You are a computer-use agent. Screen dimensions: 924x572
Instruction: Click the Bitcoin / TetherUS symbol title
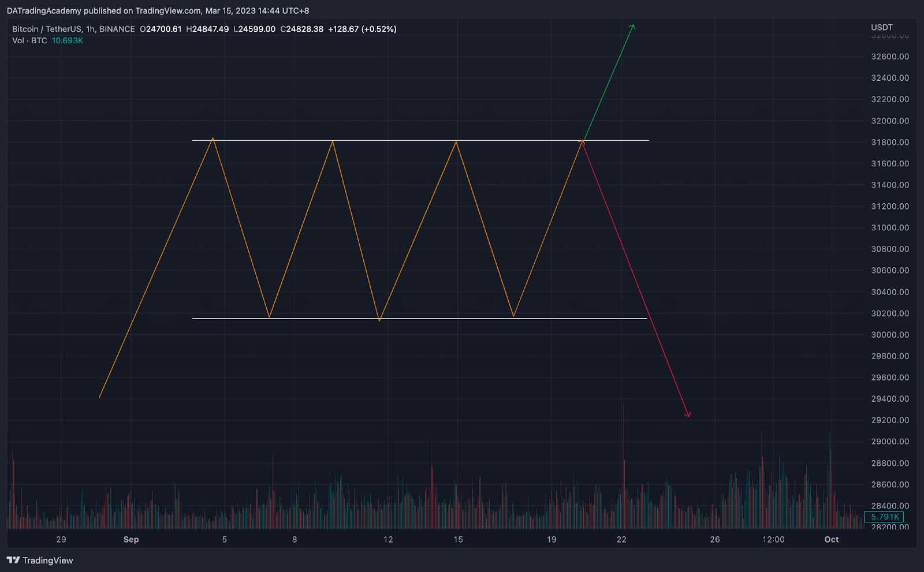(x=47, y=29)
